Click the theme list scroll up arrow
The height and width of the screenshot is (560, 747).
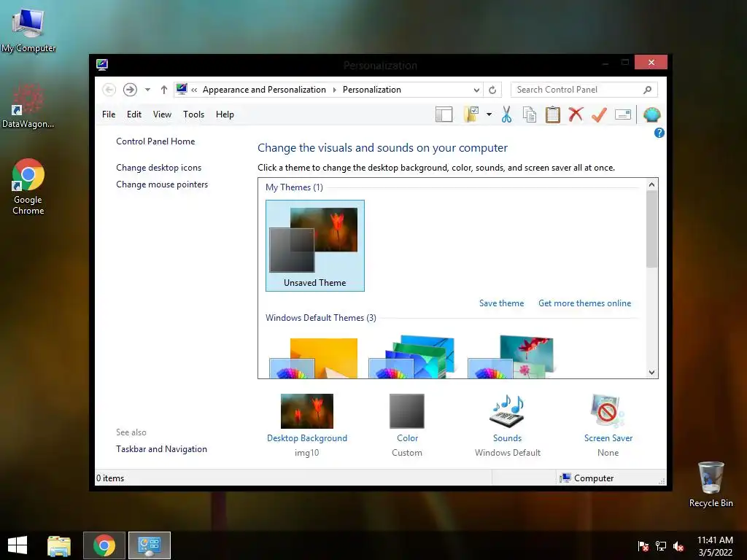[x=651, y=184]
